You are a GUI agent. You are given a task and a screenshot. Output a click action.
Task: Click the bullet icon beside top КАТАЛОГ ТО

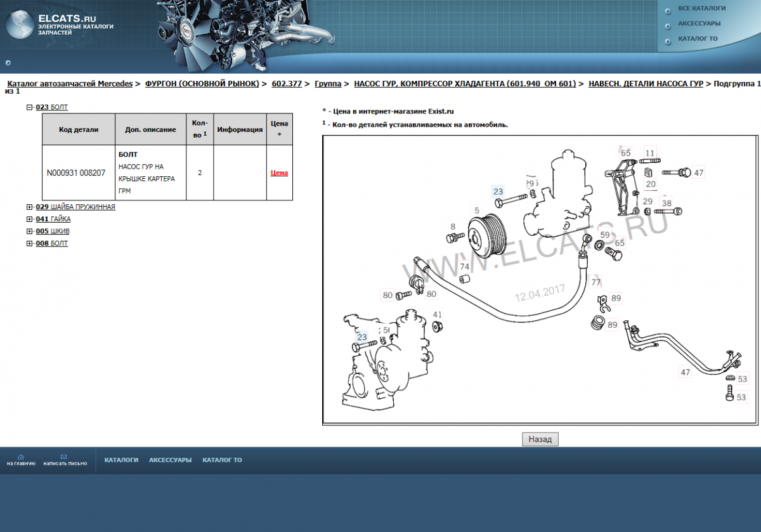tap(668, 41)
